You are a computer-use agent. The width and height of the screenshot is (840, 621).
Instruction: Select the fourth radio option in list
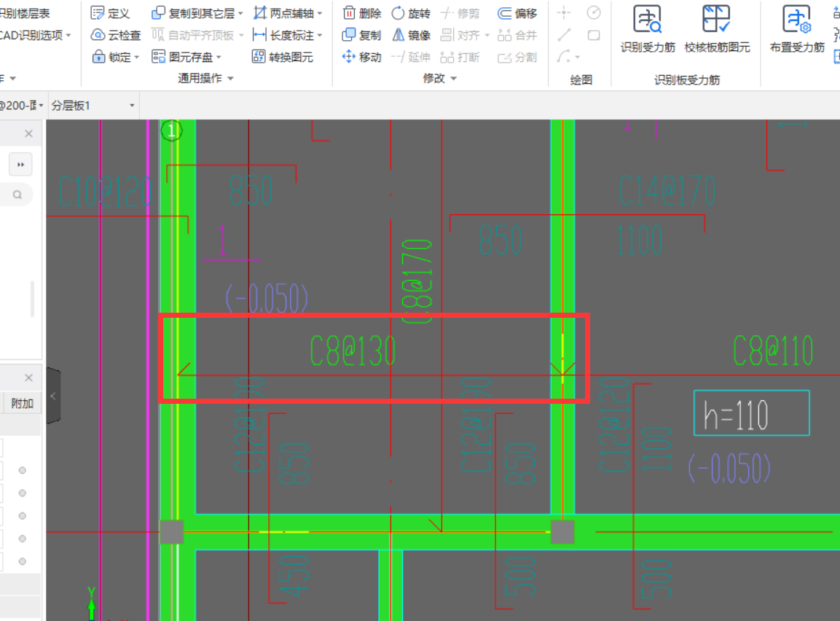[x=22, y=539]
